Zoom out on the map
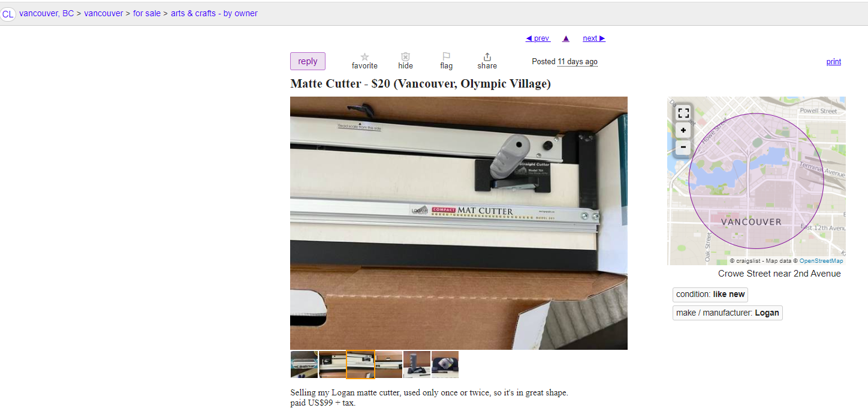The height and width of the screenshot is (420, 868). [x=683, y=148]
